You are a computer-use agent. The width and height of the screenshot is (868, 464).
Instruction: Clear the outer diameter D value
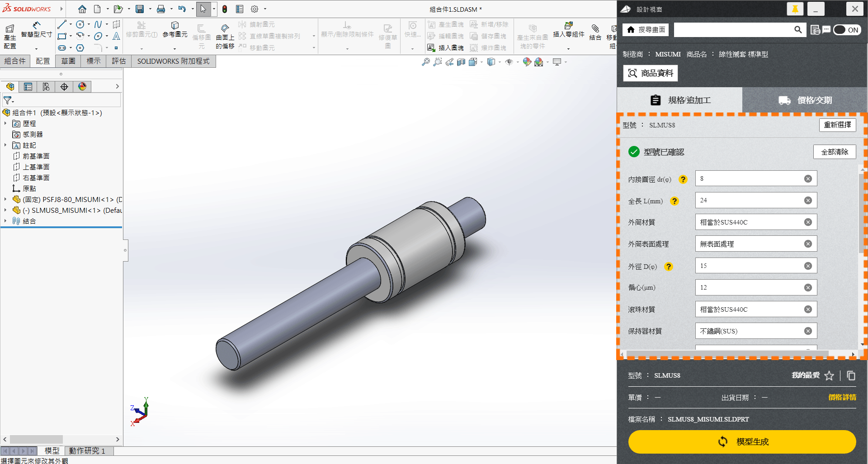point(808,266)
